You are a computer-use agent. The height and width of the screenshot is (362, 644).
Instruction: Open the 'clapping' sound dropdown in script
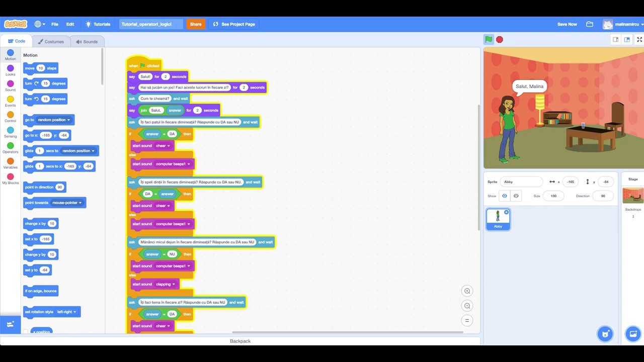(x=166, y=284)
